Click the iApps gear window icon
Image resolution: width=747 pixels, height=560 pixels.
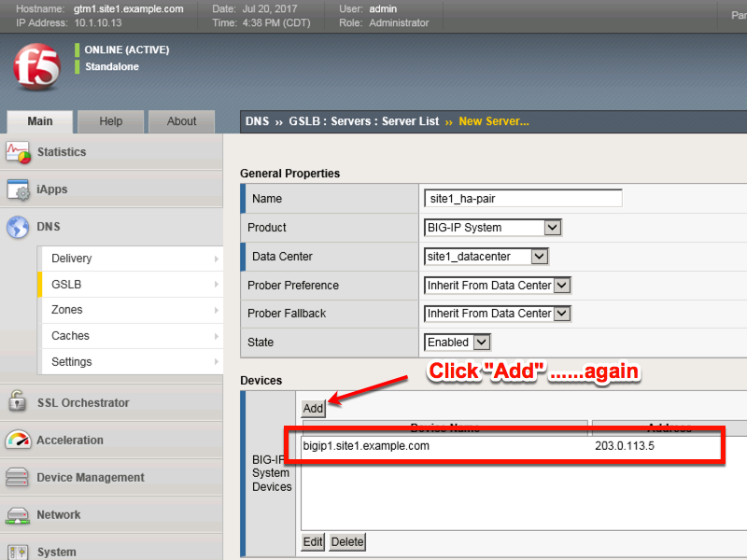[18, 189]
